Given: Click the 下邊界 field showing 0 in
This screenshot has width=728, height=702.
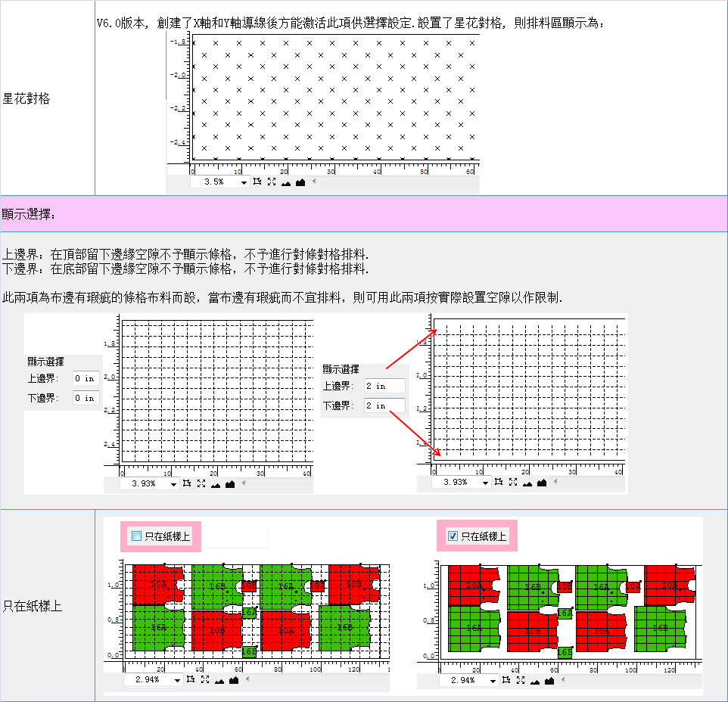Looking at the screenshot, I should coord(86,398).
